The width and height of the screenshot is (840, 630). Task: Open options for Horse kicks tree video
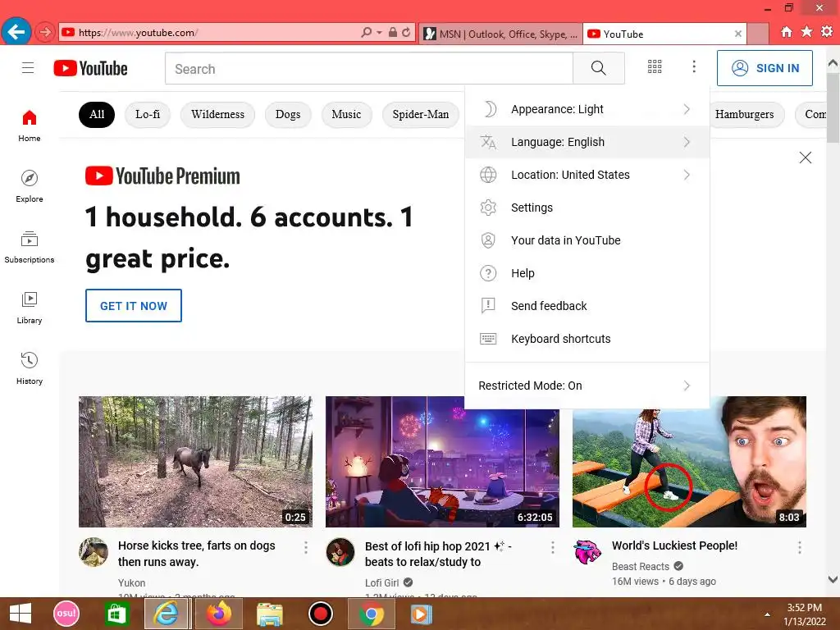[x=306, y=547]
